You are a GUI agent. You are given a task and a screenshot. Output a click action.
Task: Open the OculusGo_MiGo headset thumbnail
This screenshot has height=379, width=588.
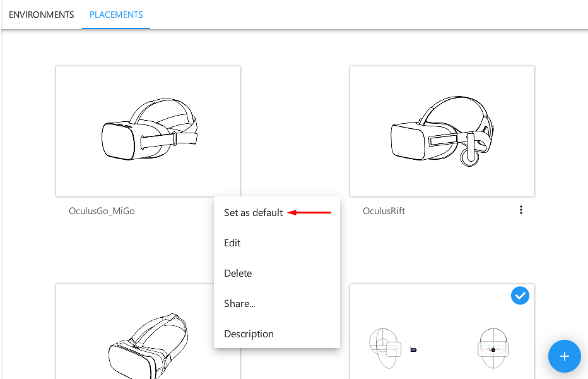tap(148, 131)
